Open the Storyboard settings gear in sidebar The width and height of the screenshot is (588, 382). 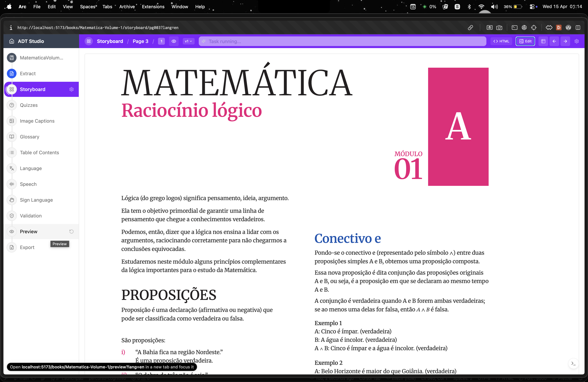pos(71,89)
